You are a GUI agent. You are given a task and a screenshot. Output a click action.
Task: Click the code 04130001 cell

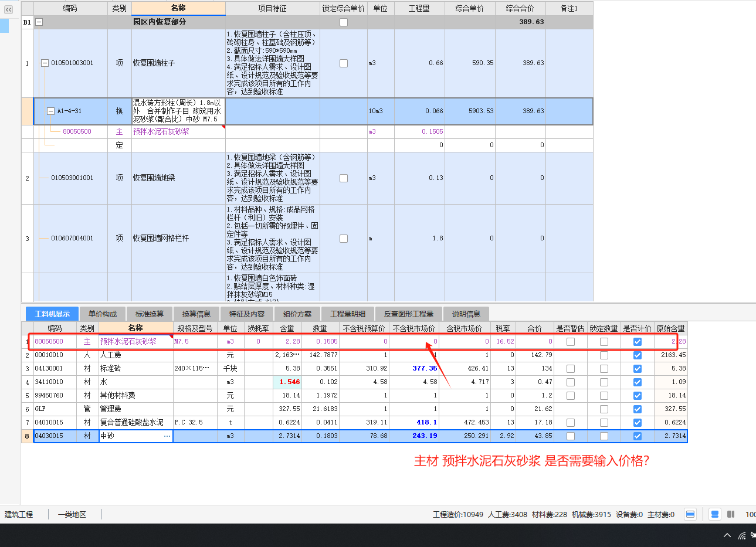tap(55, 369)
